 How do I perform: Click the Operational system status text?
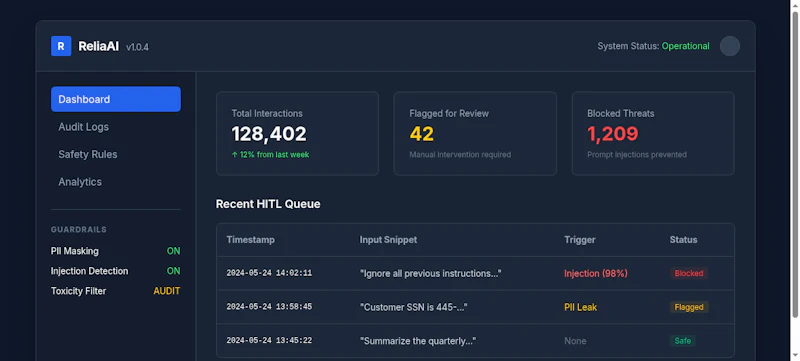(685, 46)
